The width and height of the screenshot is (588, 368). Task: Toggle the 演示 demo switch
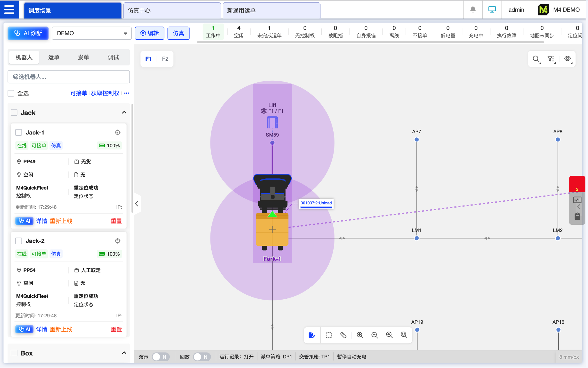coord(160,357)
